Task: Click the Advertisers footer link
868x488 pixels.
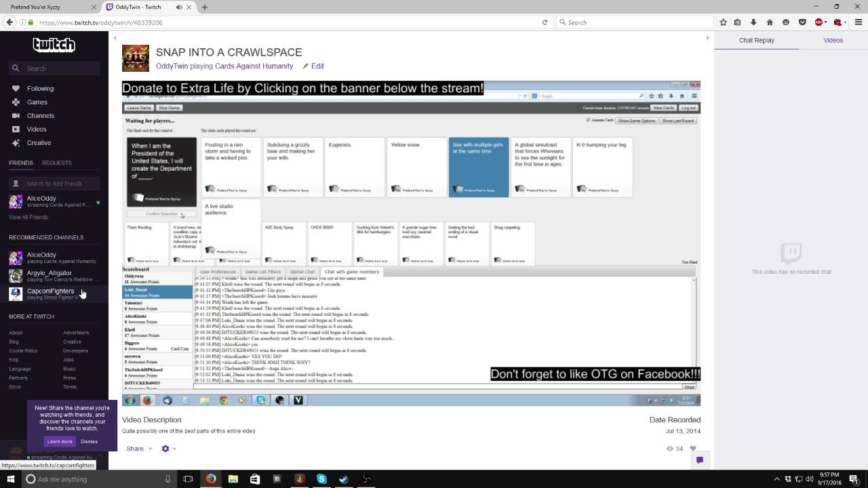Action: (x=76, y=333)
